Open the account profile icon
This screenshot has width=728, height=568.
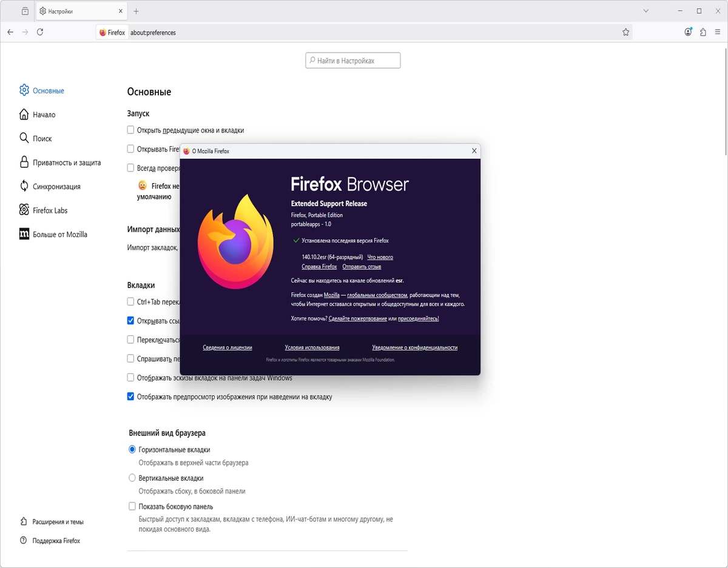coord(688,32)
